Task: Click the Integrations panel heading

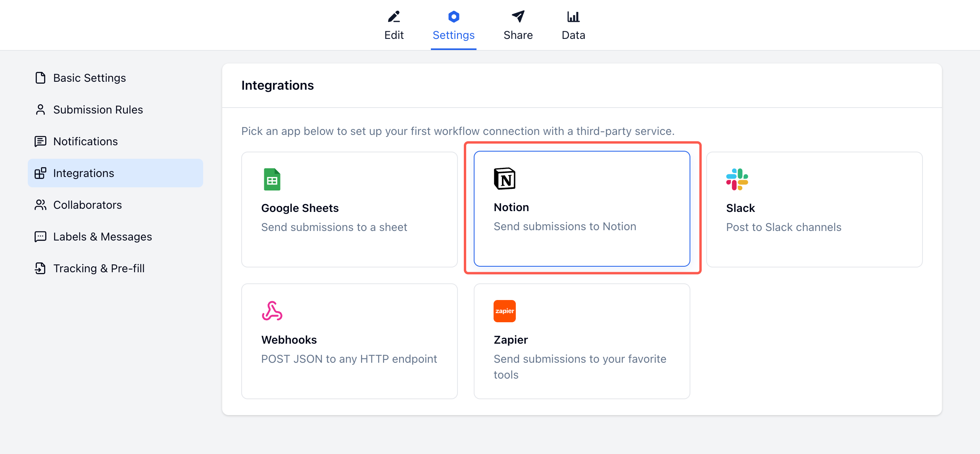Action: click(277, 85)
